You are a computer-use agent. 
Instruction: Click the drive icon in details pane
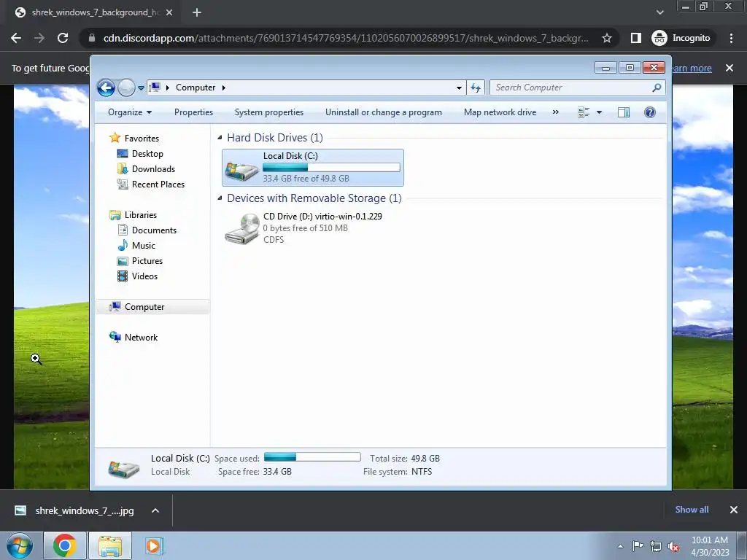point(124,469)
